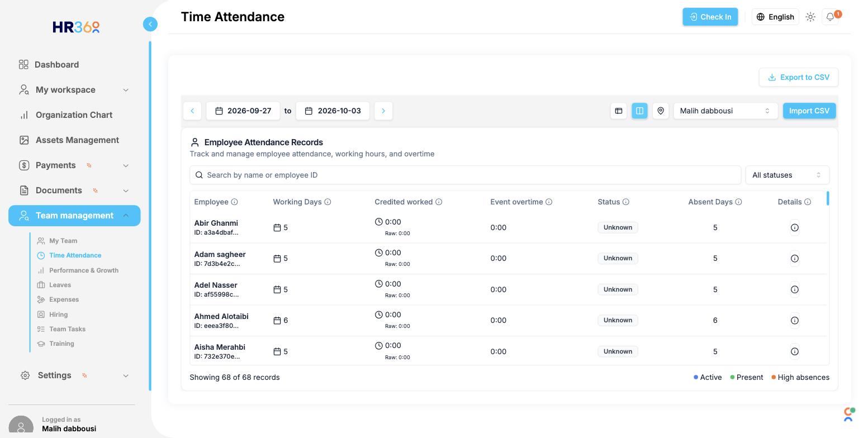Open details for Abir Ghanmi
The height and width of the screenshot is (438, 868).
(795, 227)
